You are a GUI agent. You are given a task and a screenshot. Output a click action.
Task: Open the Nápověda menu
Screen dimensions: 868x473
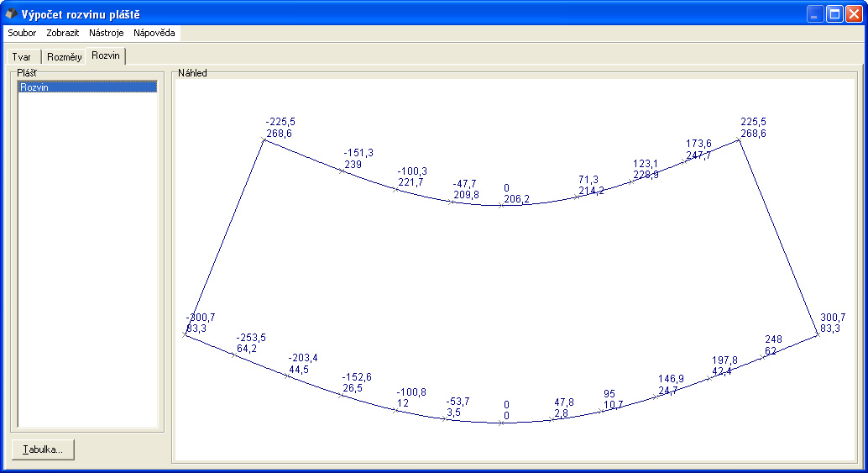(x=154, y=33)
